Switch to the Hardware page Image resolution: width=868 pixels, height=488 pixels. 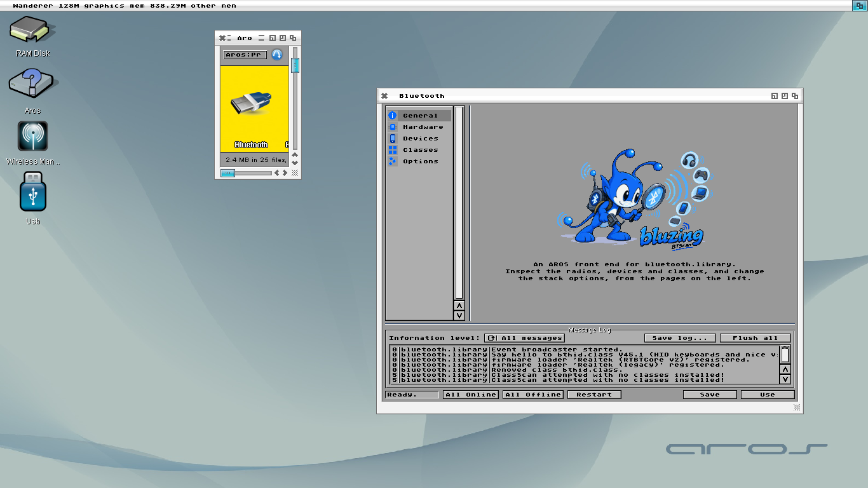[419, 127]
